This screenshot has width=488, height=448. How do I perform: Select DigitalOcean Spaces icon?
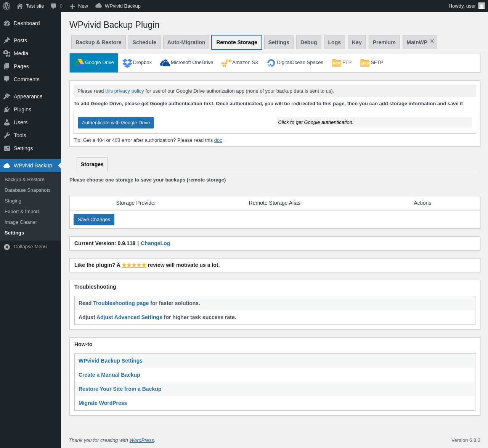(271, 63)
